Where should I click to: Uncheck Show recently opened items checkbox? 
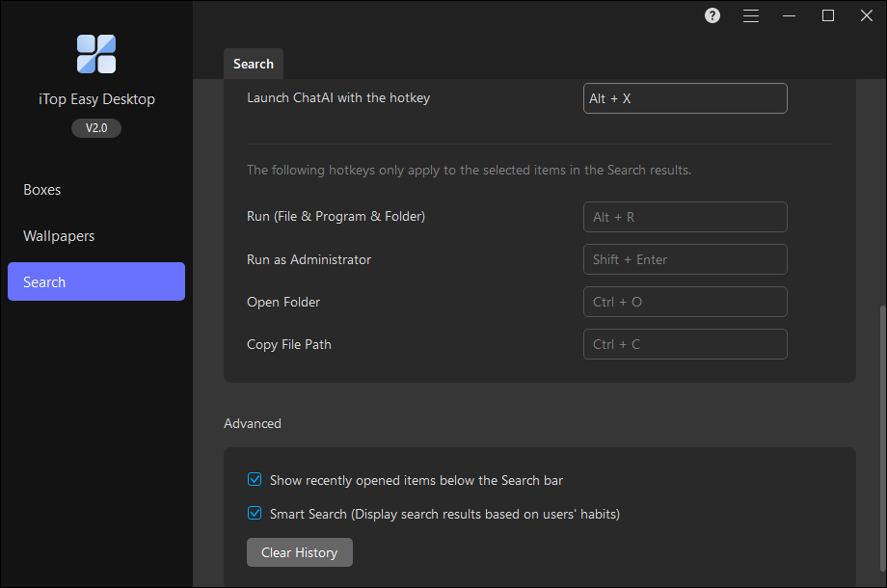pos(255,480)
